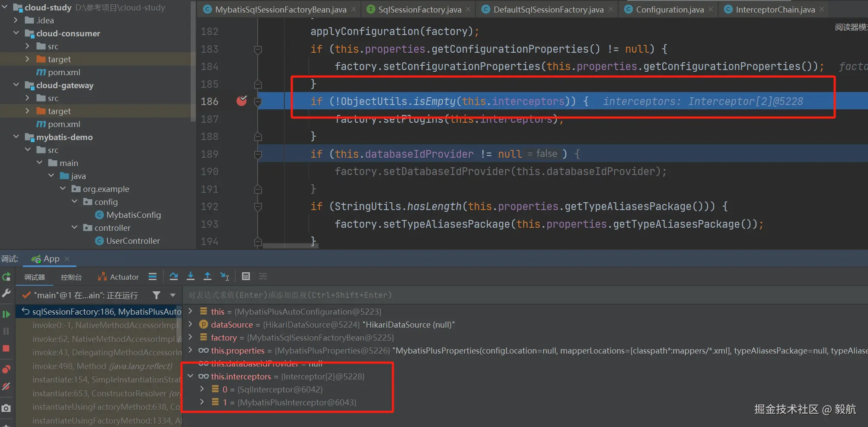Collapse the mybatis-demo module
This screenshot has width=868, height=427.
[16, 137]
